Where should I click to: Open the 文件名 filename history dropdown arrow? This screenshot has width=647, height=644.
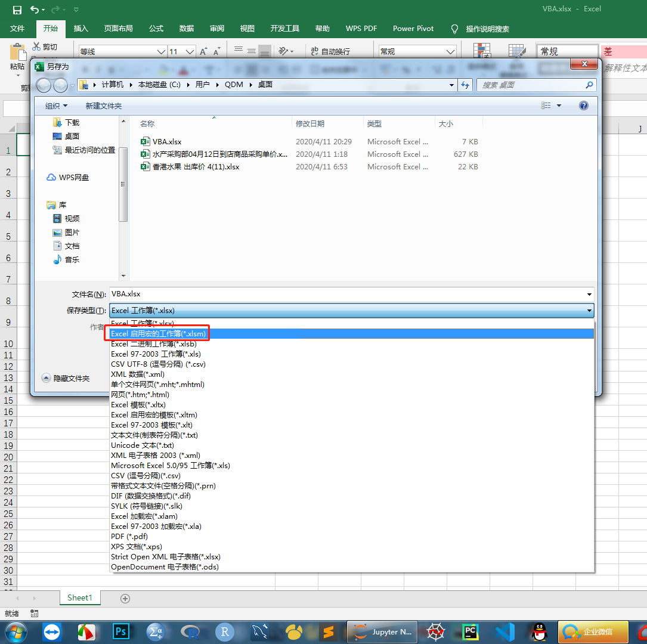pyautogui.click(x=589, y=294)
